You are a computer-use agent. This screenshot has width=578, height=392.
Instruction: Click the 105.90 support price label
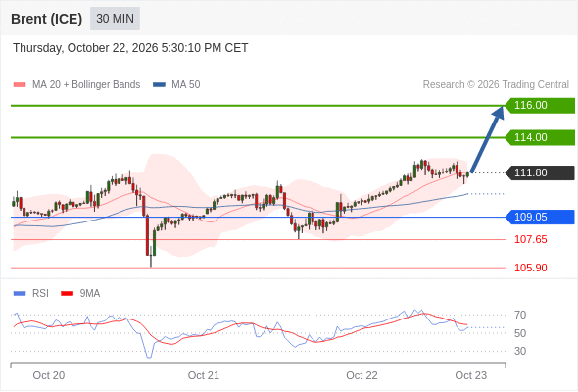click(x=530, y=268)
